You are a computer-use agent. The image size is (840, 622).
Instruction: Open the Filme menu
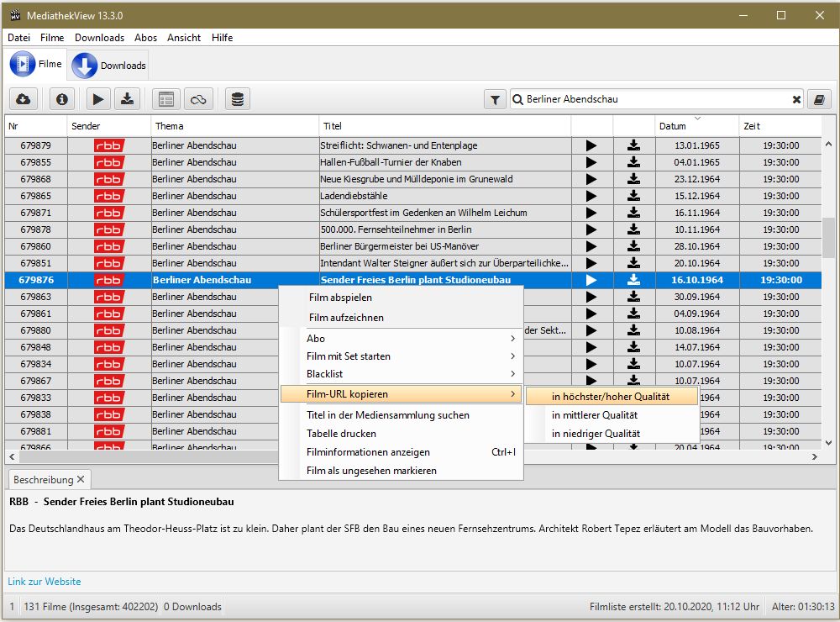click(x=52, y=38)
